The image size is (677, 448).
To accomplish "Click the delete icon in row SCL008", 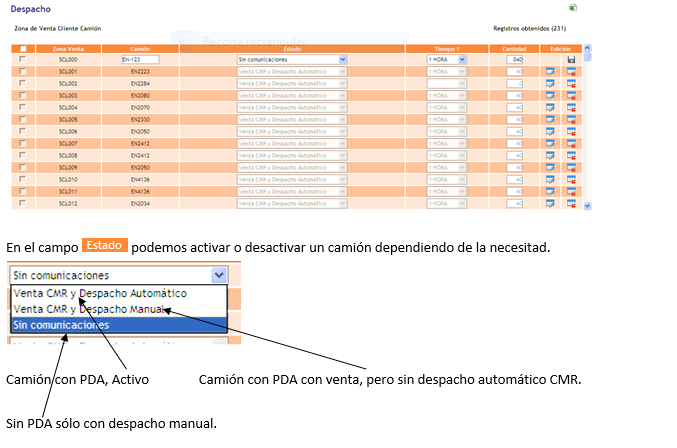I will point(571,155).
